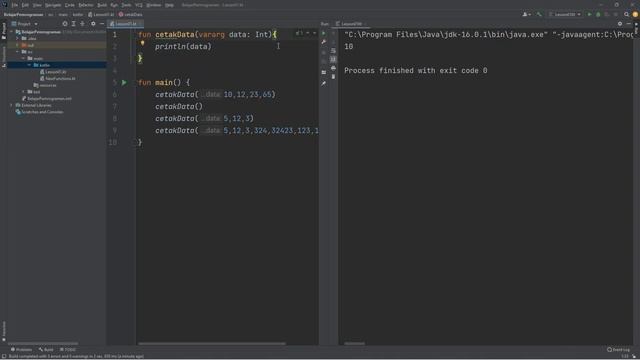The image size is (640, 360).
Task: Open TODO tool window button
Action: tap(68, 350)
